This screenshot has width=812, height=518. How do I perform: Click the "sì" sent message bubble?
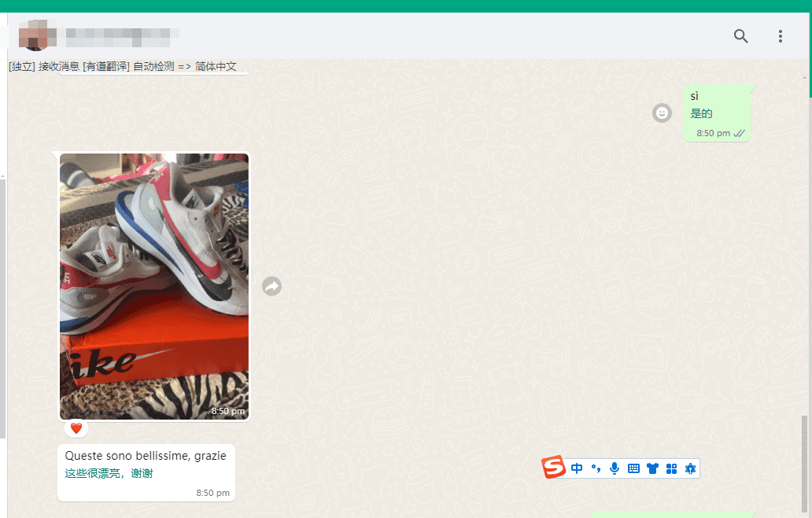[716, 113]
